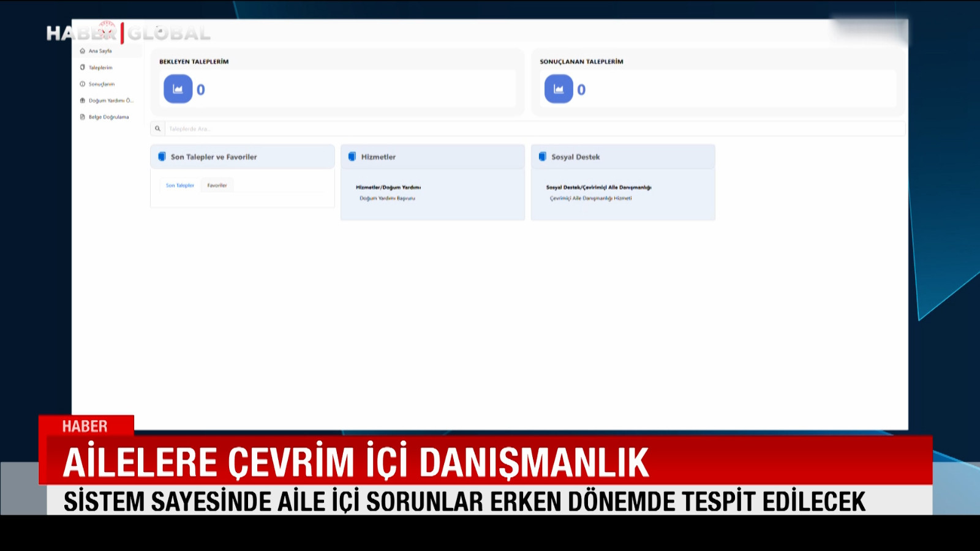Select the Son Talepler tab
980x551 pixels.
(179, 184)
